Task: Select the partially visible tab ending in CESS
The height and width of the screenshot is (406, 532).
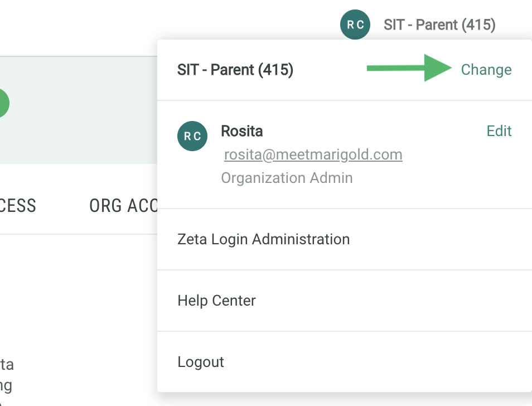Action: tap(18, 205)
